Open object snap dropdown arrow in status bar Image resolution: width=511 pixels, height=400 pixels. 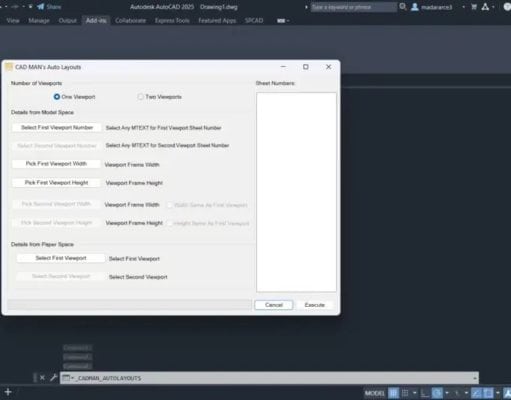(497, 393)
